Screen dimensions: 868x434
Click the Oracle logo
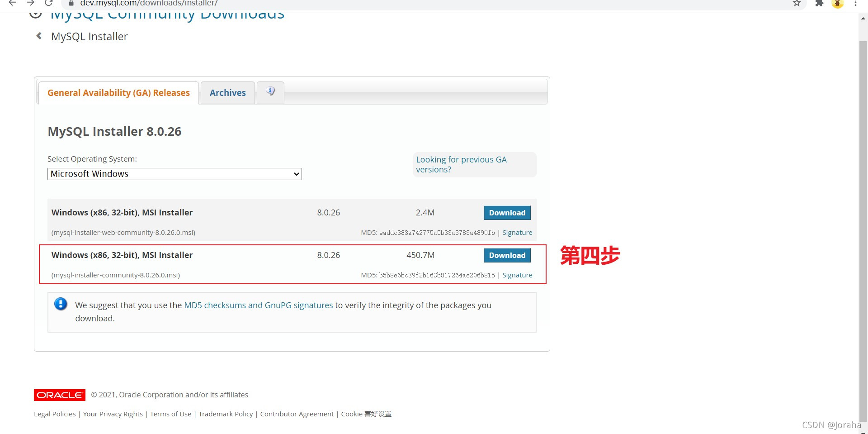tap(59, 395)
